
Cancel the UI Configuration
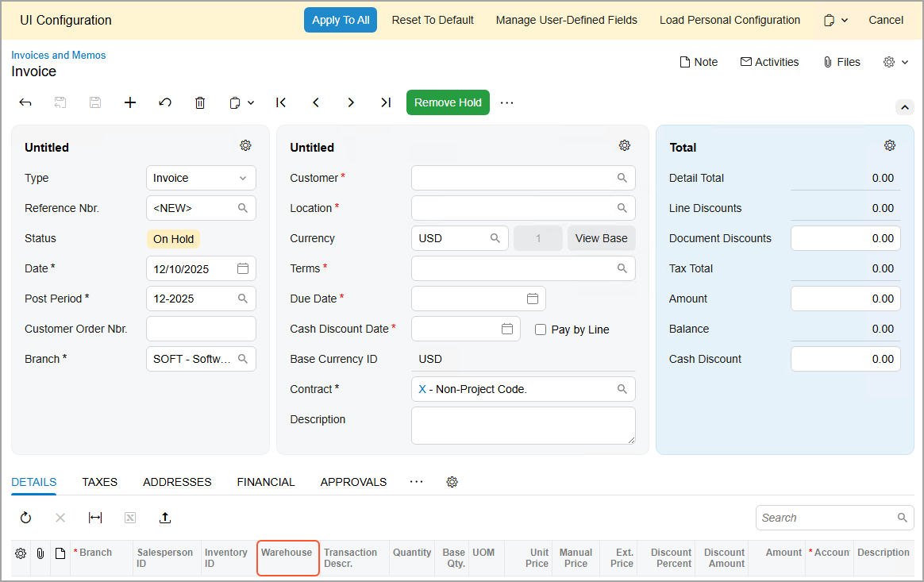pyautogui.click(x=886, y=20)
